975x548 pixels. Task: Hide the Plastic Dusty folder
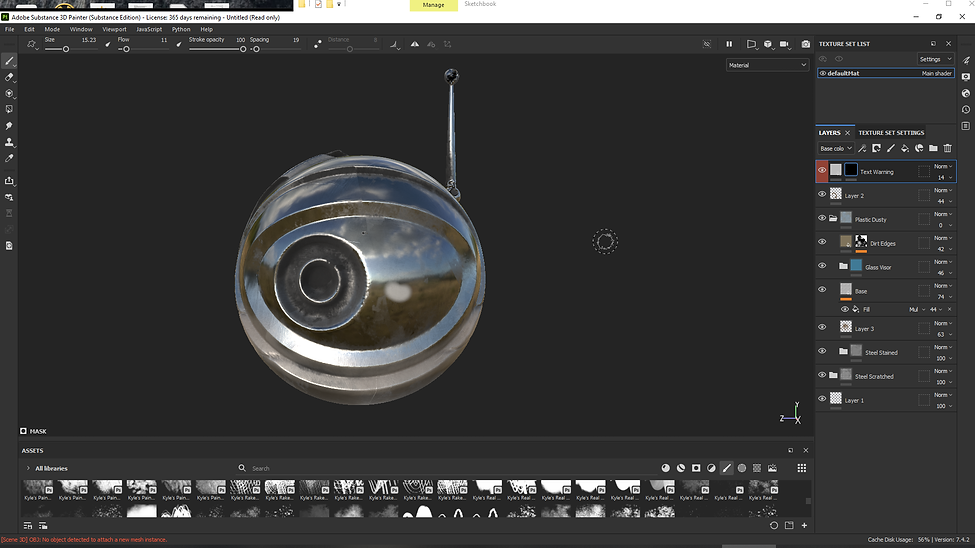pos(822,218)
